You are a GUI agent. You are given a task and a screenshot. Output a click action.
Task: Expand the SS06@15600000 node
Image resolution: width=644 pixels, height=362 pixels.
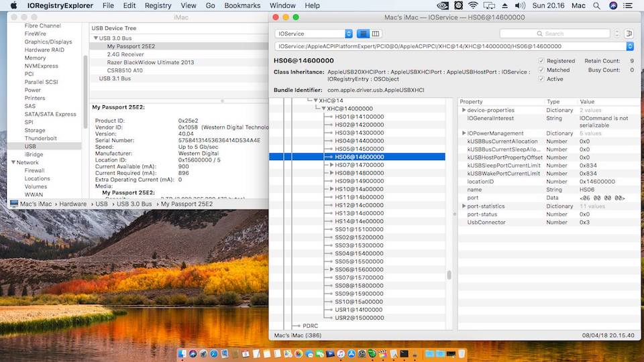pyautogui.click(x=331, y=269)
